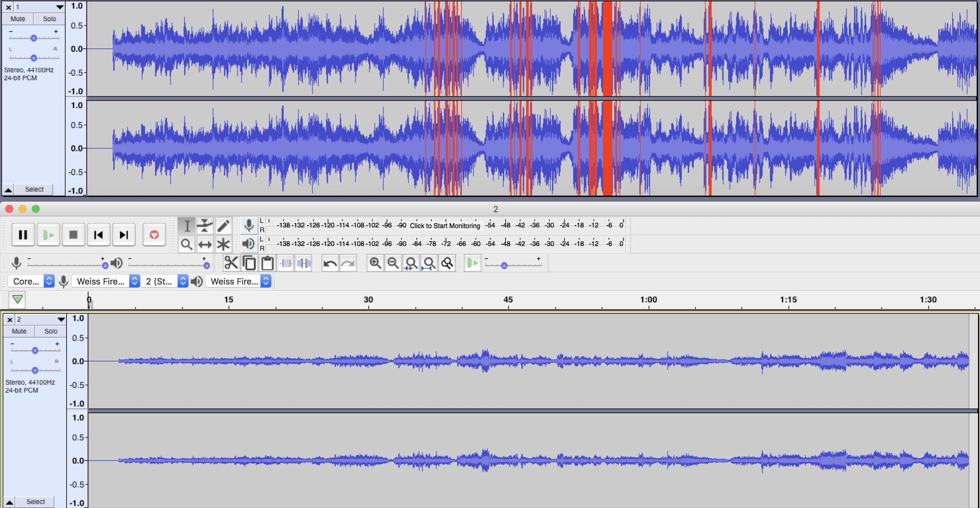Click the Zoom Out icon
Viewport: 980px width, 508px height.
(x=393, y=263)
